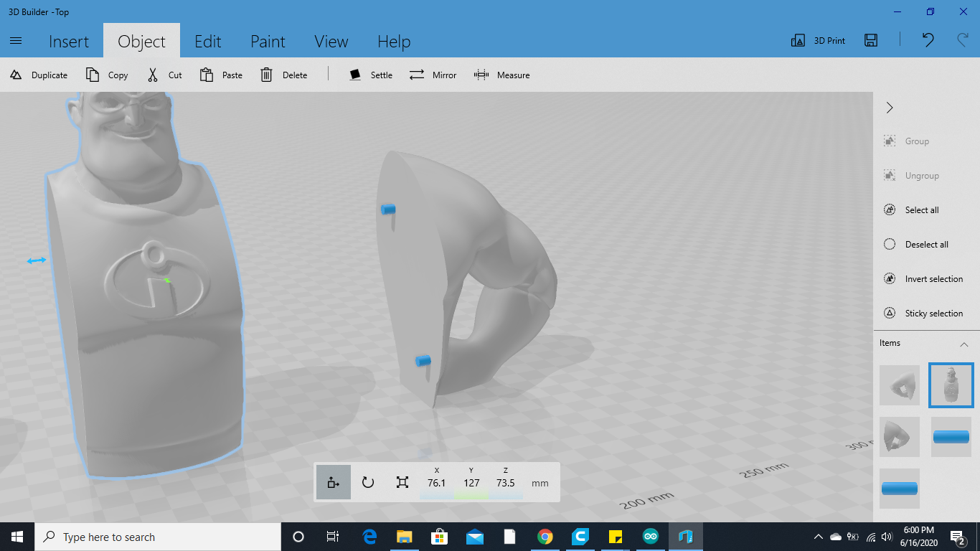Click the Y coordinate input field

471,481
